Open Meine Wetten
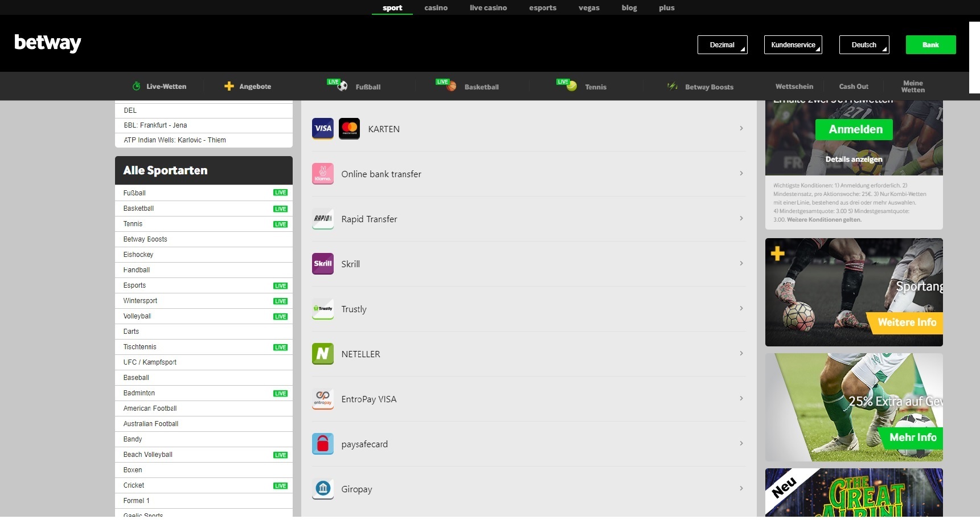Screen dimensions: 980x523 (913, 87)
